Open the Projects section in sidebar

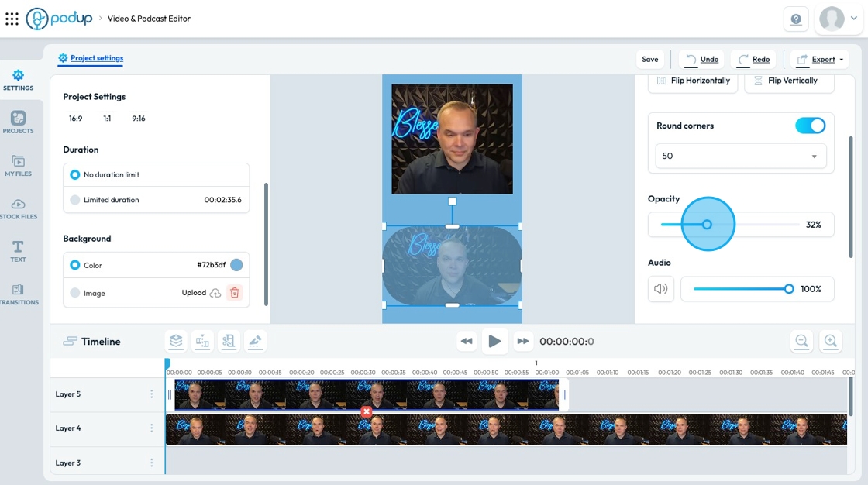(19, 122)
